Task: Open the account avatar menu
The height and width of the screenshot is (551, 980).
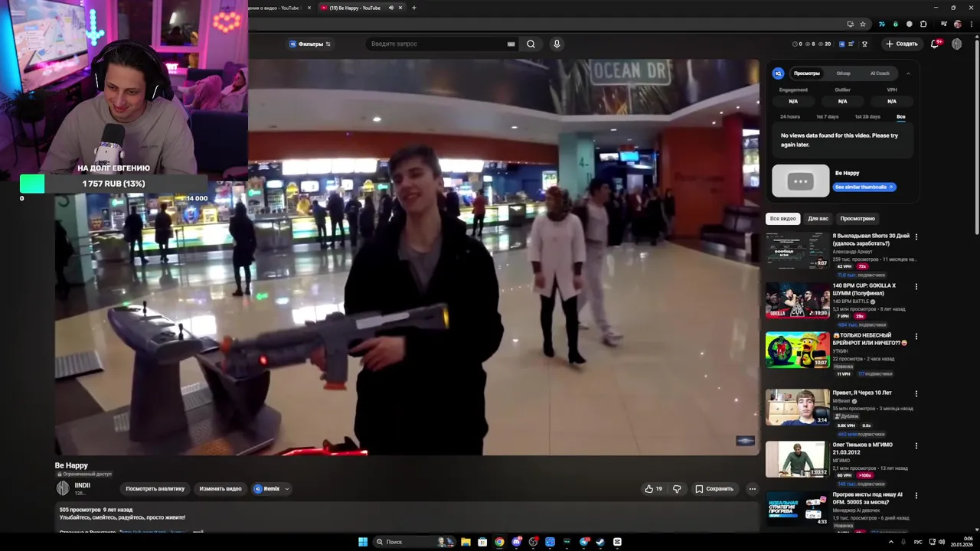Action: (x=956, y=44)
